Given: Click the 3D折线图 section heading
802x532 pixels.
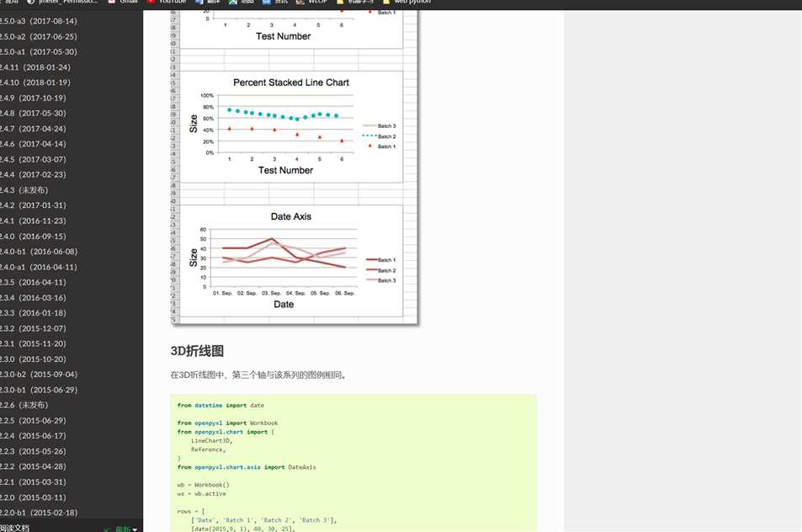Looking at the screenshot, I should point(197,351).
